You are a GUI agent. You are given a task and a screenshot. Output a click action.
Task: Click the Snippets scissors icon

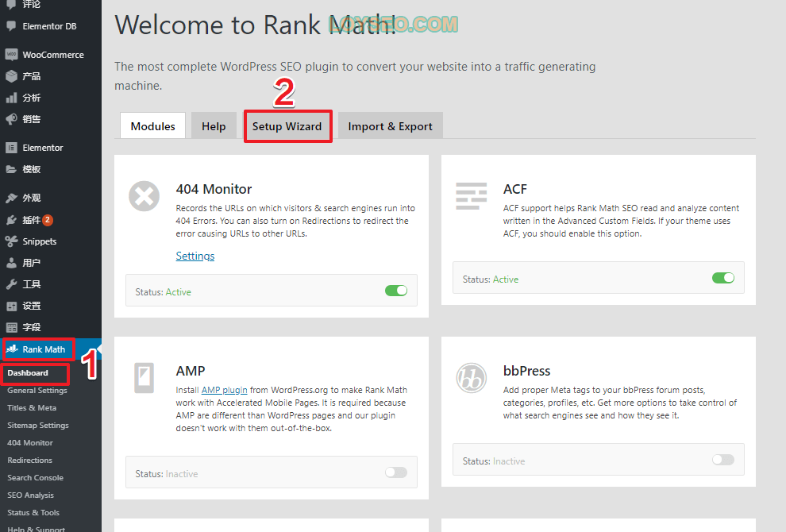(x=11, y=241)
